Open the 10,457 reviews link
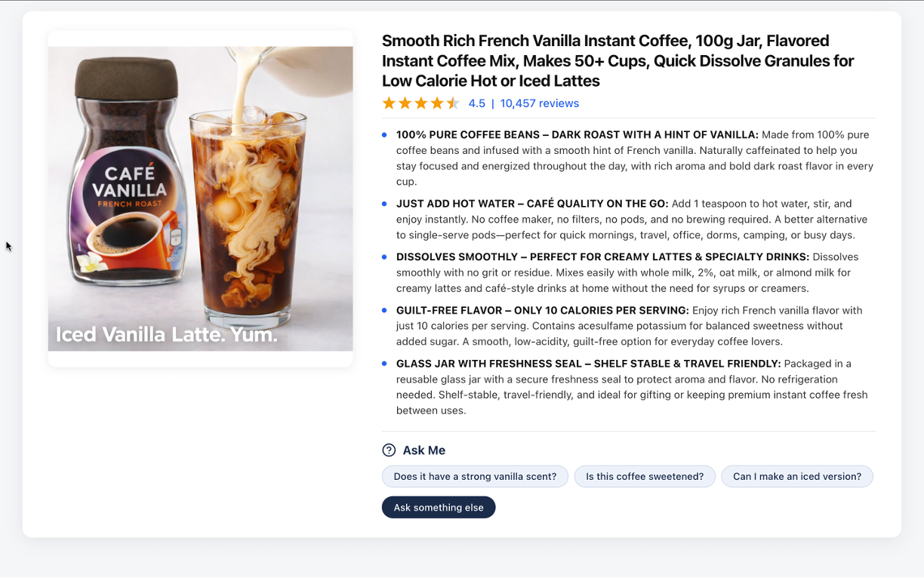 click(540, 103)
